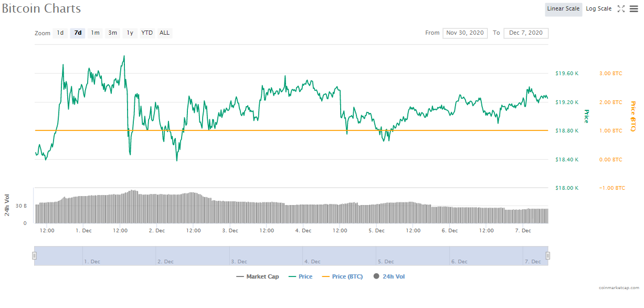Click the 1.00 BTC axis label
The image size is (644, 308).
[x=611, y=131]
